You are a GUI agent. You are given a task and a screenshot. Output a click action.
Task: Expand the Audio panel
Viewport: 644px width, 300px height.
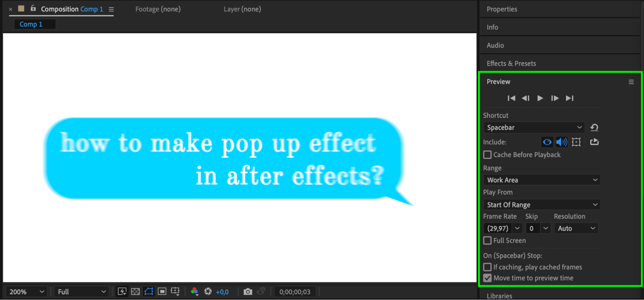point(495,45)
